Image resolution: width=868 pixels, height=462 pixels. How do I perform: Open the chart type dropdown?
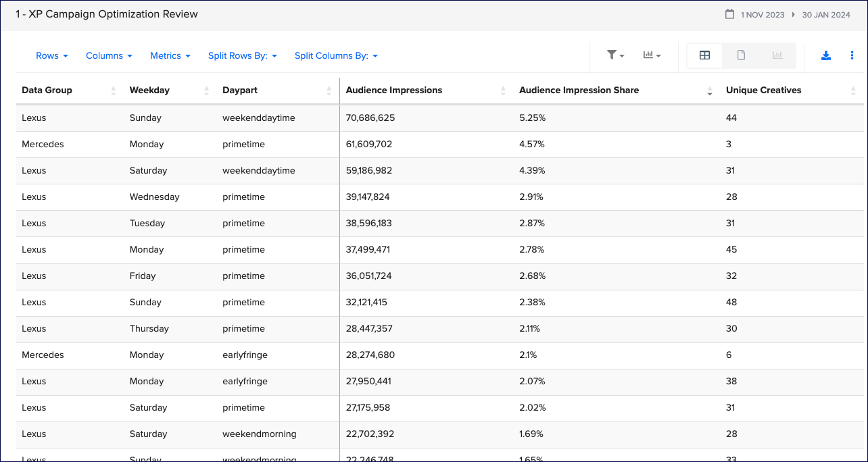click(x=652, y=55)
